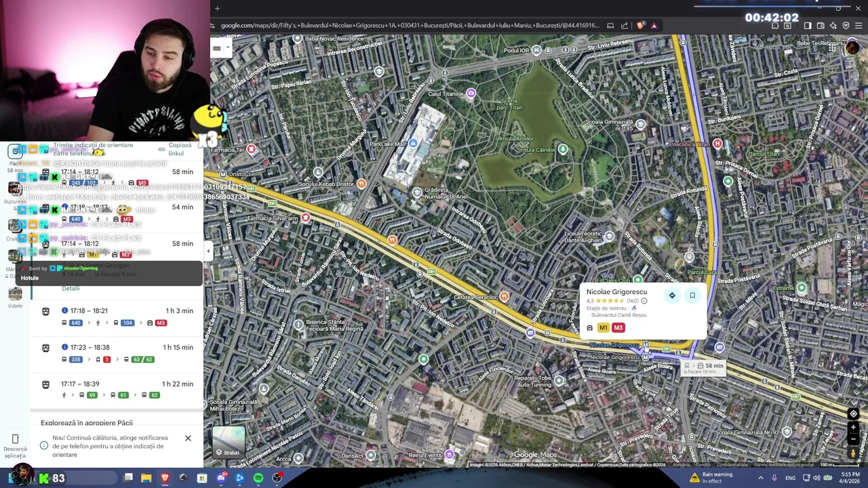Click the Podul IOR metro marker

(536, 50)
